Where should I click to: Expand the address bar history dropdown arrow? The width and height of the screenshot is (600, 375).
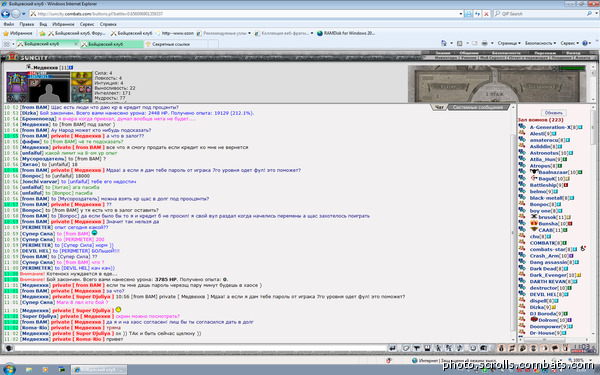461,14
